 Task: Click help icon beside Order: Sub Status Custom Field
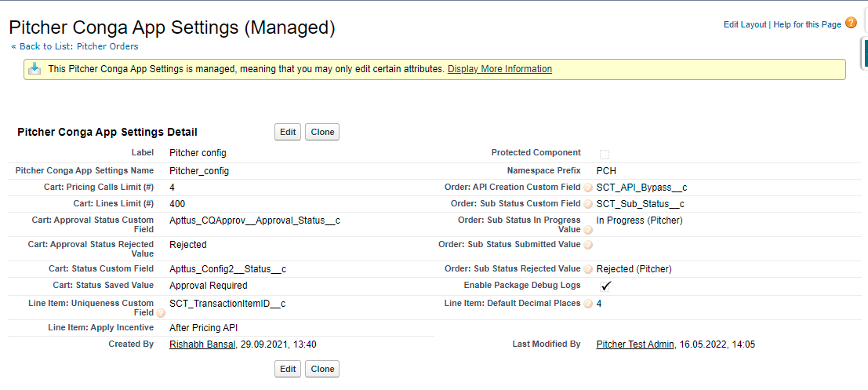coord(588,205)
